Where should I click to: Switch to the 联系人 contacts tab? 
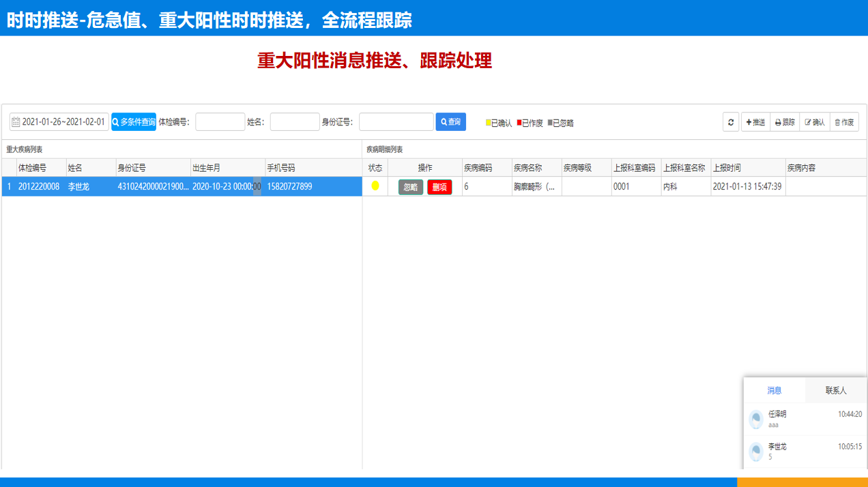click(836, 390)
